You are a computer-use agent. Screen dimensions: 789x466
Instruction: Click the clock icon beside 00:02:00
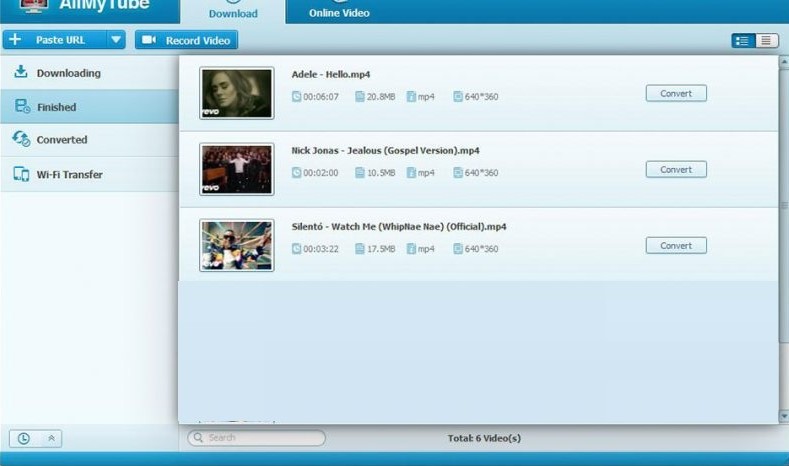[296, 172]
